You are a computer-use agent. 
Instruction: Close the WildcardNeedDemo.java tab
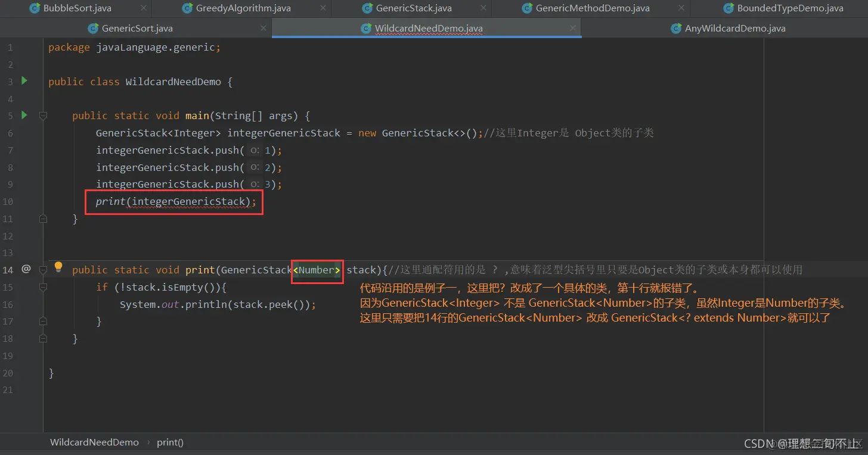coord(573,28)
